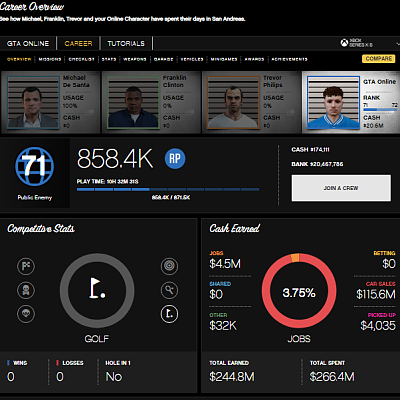Select the Races checkered flag stat icon
Viewport: 400px width, 400px height.
(26, 266)
